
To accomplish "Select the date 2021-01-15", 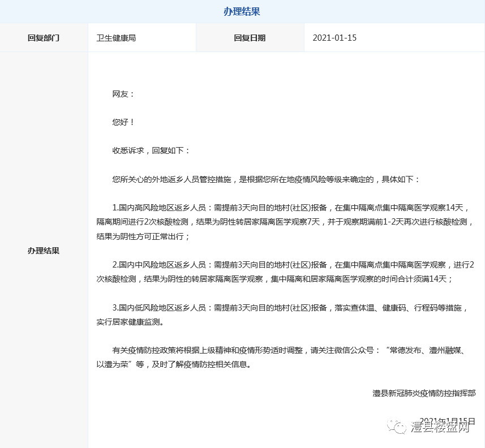I will 334,38.
